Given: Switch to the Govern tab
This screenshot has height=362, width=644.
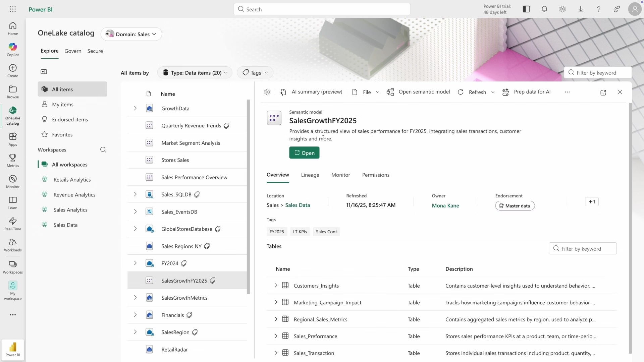Looking at the screenshot, I should point(73,51).
